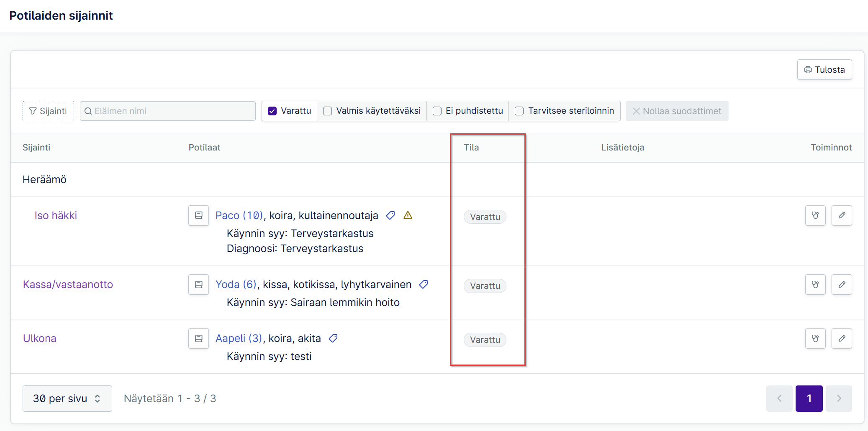Screen dimensions: 868x431
Task: Click the Potilaat column header
Action: pyautogui.click(x=204, y=147)
